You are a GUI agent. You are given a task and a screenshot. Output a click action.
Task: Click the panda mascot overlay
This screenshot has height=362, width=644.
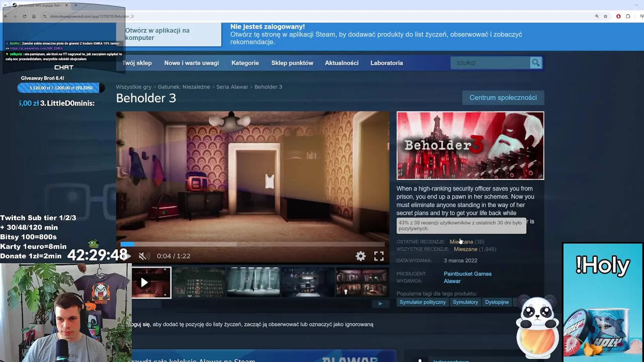538,327
